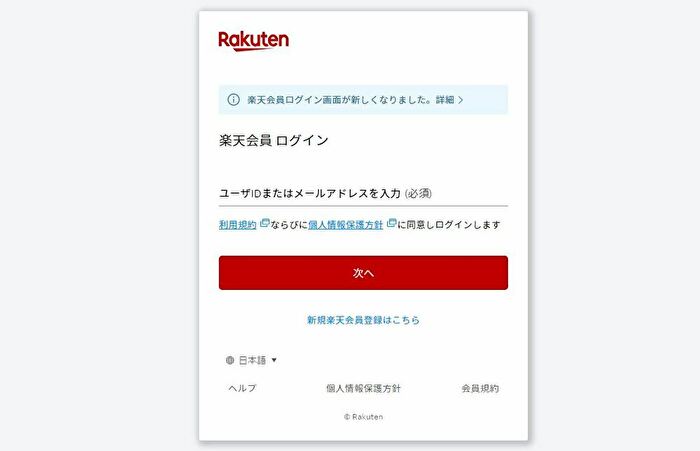Click external-link icon next to 利用規約
Screen dimensions: 700x451
264,223
